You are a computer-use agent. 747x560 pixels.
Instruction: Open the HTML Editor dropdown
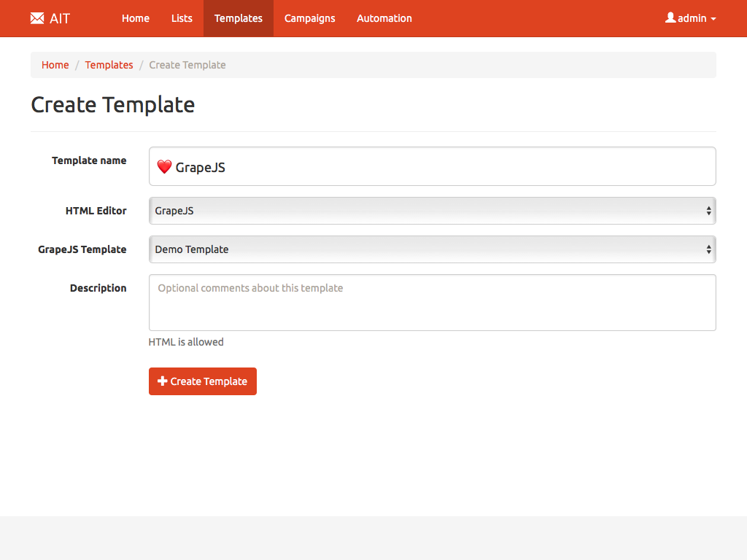click(432, 211)
